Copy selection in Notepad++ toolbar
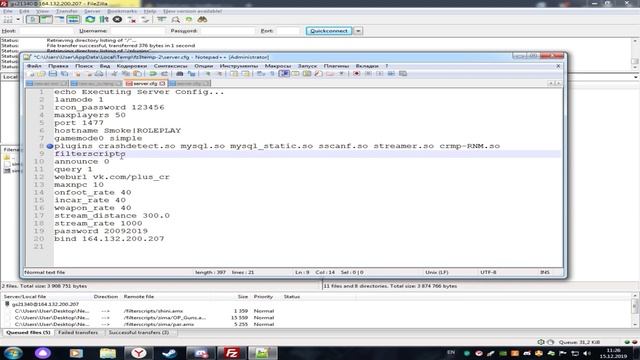 126,74
